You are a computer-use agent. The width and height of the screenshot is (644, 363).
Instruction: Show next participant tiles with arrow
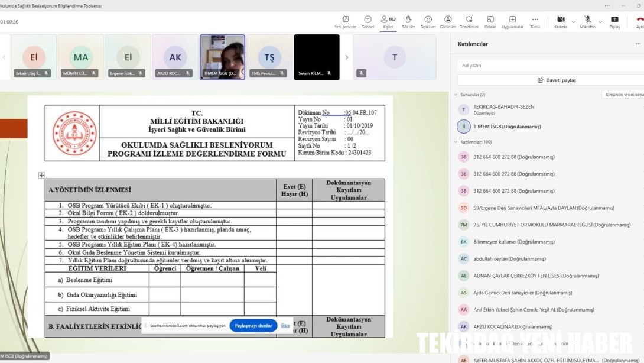(x=347, y=57)
